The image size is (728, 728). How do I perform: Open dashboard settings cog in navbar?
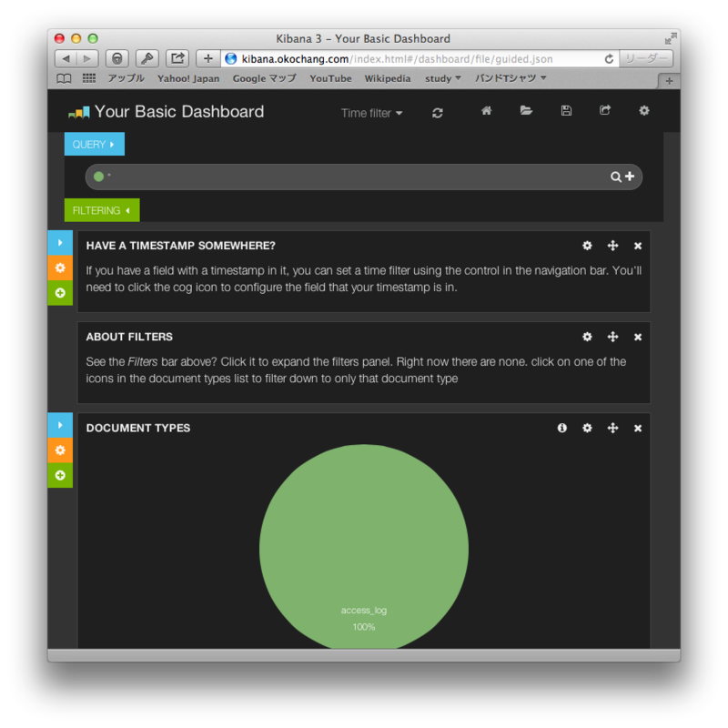644,110
